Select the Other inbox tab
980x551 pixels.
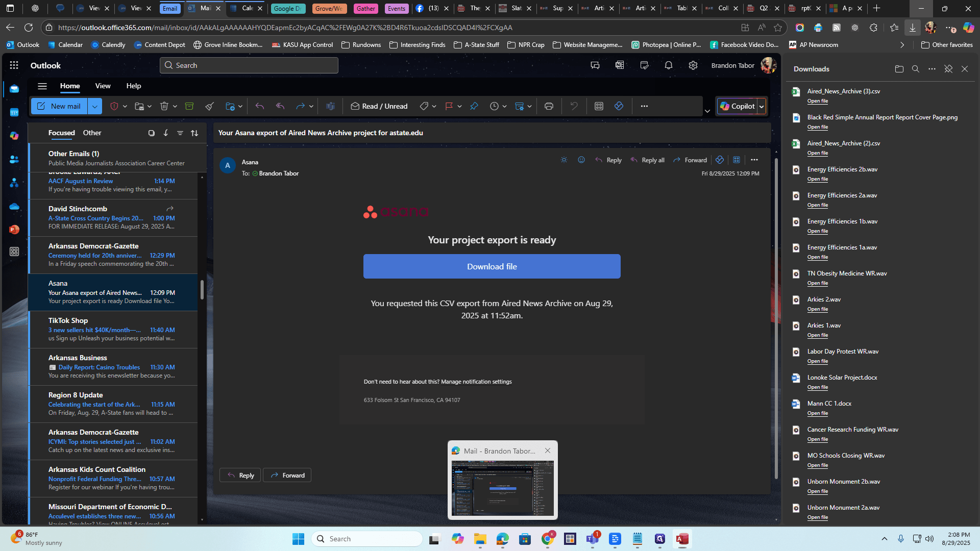pyautogui.click(x=92, y=133)
